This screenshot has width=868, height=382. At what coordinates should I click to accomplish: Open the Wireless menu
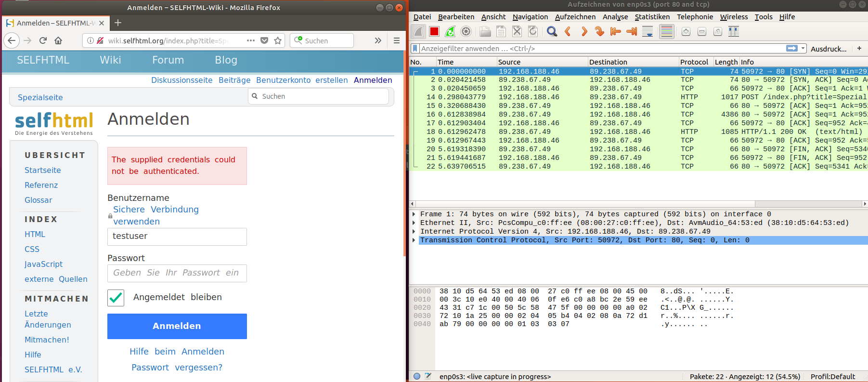[x=734, y=17]
